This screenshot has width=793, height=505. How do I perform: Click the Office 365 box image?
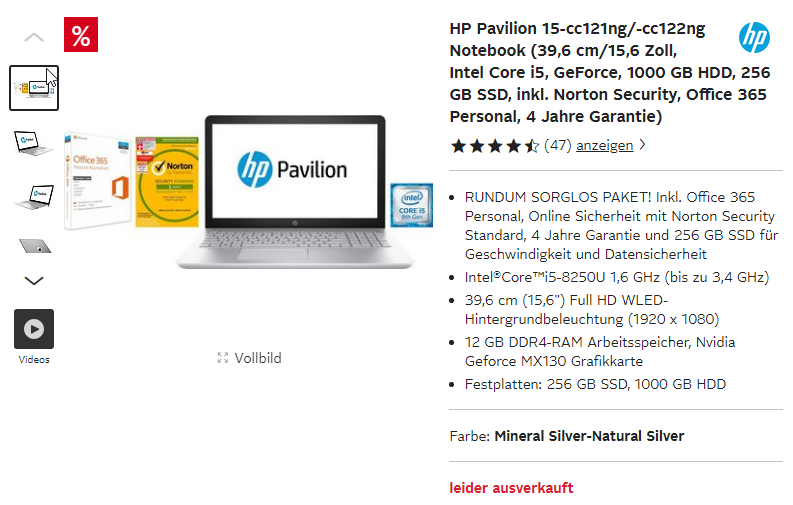(98, 181)
